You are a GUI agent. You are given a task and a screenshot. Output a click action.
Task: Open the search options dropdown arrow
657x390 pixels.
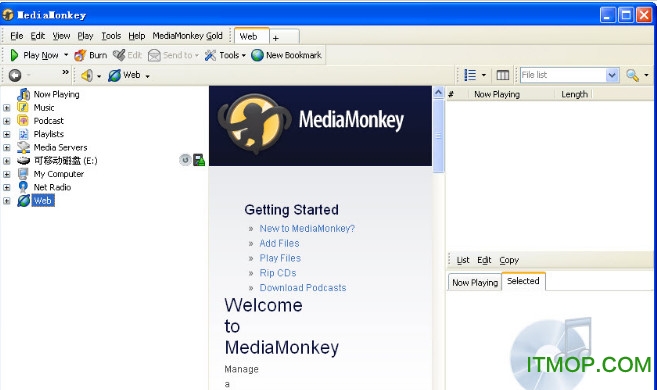pos(646,75)
